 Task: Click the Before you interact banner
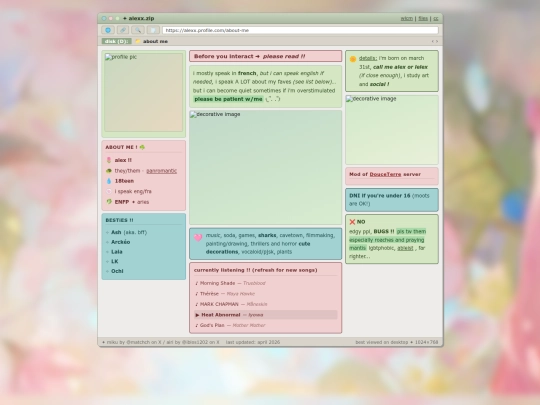[x=266, y=56]
